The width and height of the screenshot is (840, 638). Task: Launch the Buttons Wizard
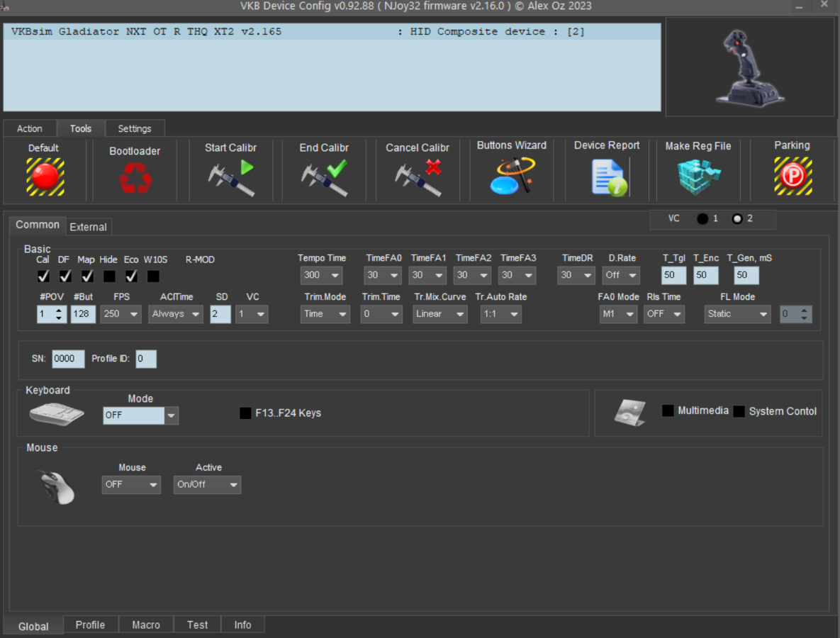(x=512, y=176)
